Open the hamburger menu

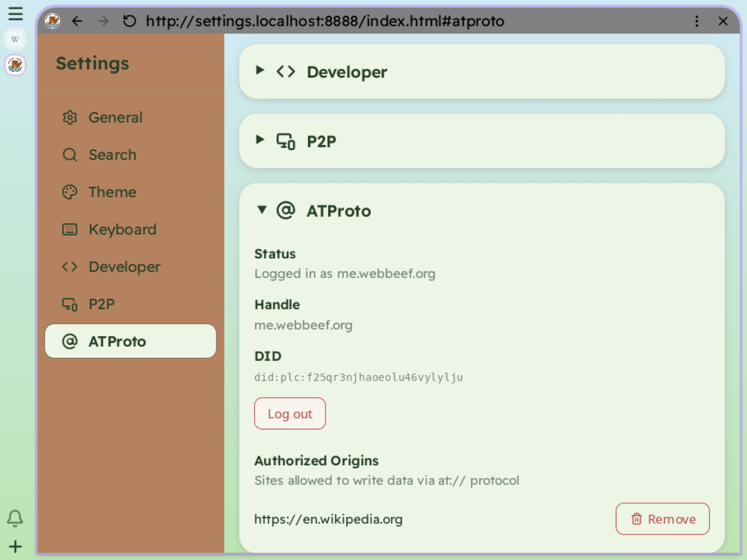15,14
